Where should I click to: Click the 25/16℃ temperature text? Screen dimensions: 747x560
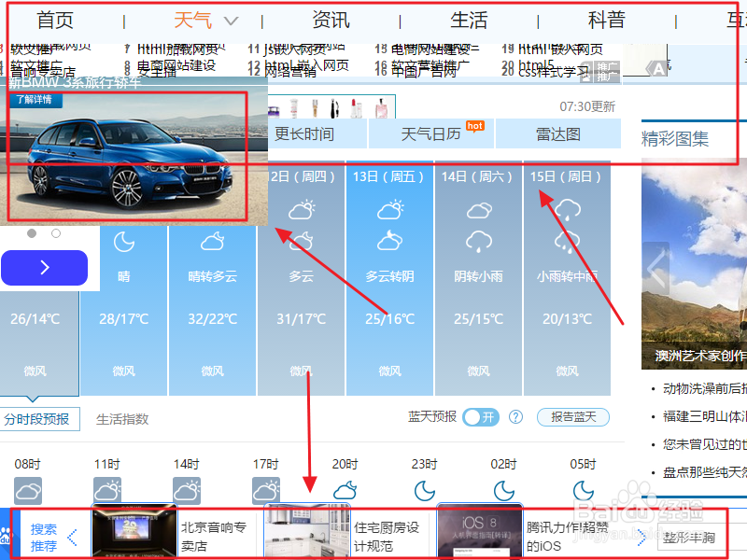click(x=389, y=318)
